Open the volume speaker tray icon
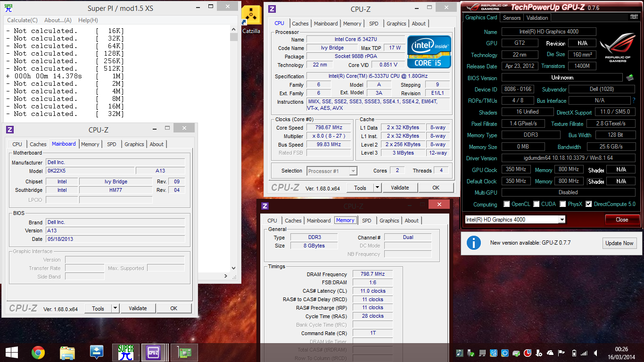The width and height of the screenshot is (644, 362). click(596, 353)
